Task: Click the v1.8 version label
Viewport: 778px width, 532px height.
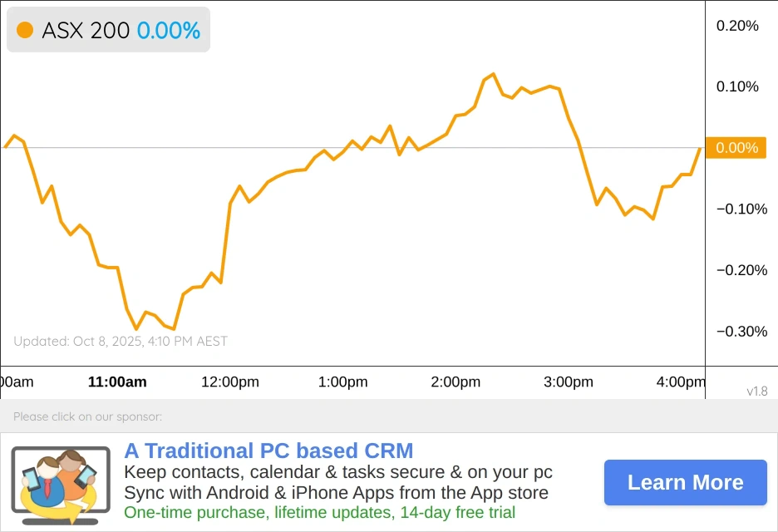Action: click(x=756, y=391)
